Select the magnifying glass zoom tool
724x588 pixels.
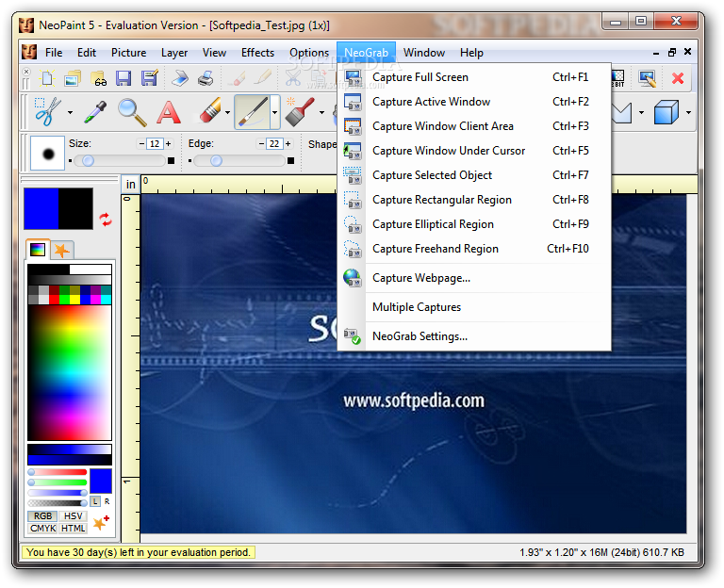(132, 112)
